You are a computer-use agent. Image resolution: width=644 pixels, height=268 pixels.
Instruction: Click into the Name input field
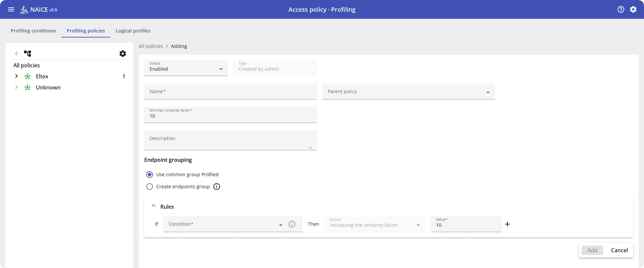[230, 91]
